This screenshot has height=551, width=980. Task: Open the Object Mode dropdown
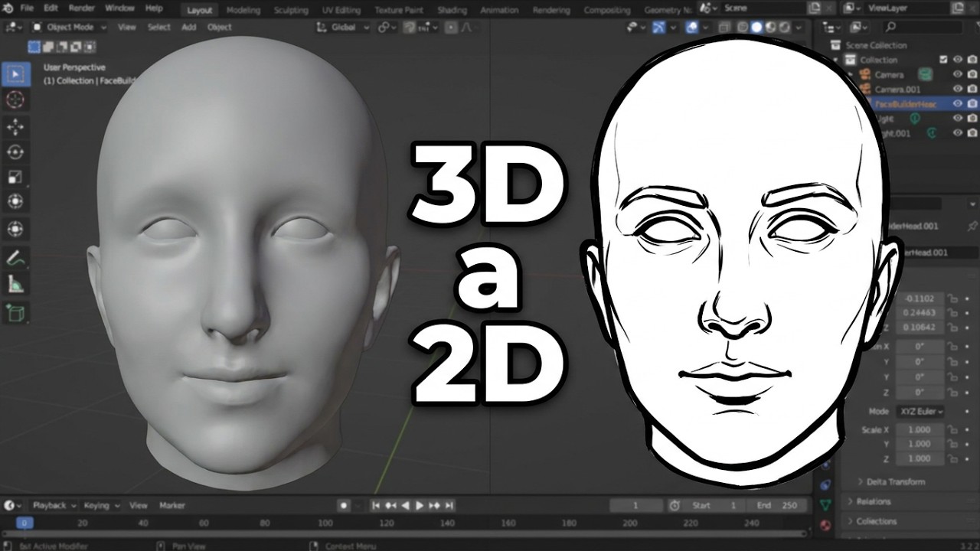coord(70,28)
